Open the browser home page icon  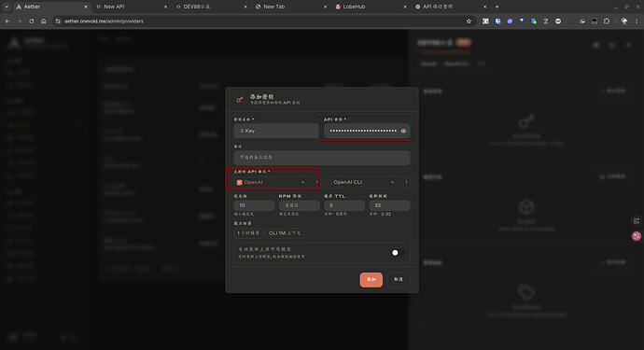click(x=44, y=21)
